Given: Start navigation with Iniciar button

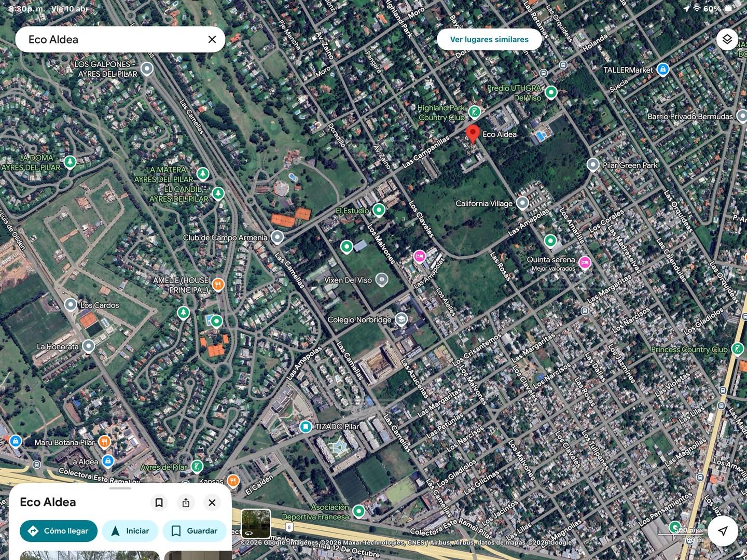Looking at the screenshot, I should pos(130,531).
